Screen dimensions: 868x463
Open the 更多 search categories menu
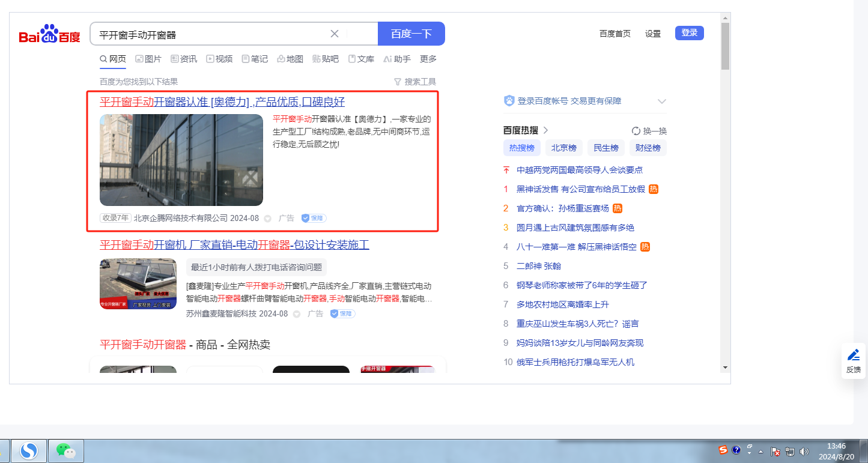pyautogui.click(x=428, y=59)
